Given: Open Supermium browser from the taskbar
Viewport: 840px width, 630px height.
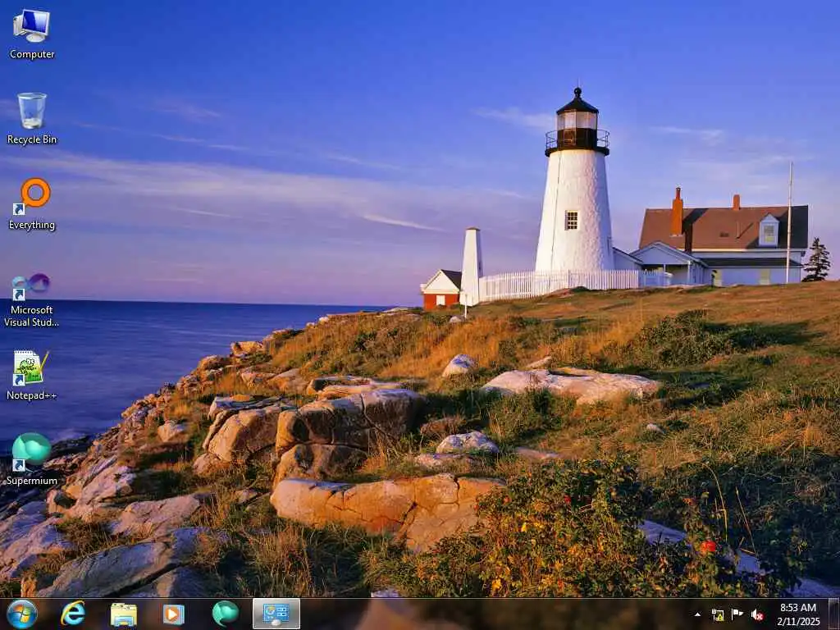Looking at the screenshot, I should coord(225,614).
